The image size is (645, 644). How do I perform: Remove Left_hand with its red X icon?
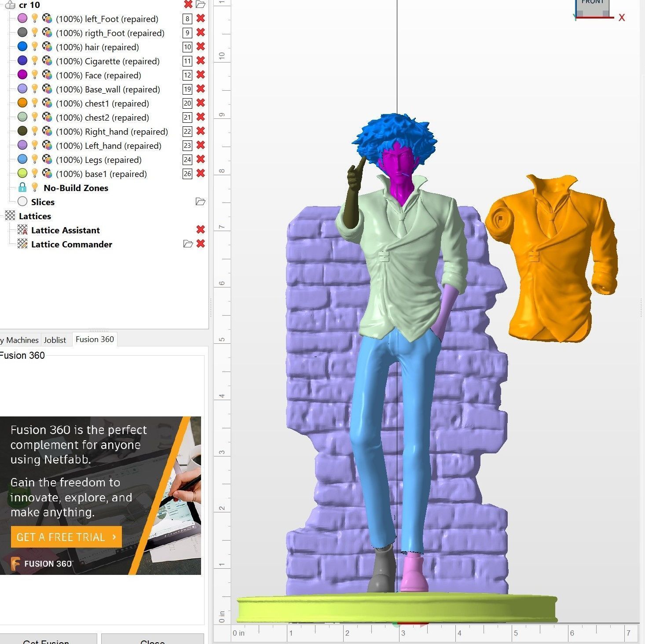(201, 145)
